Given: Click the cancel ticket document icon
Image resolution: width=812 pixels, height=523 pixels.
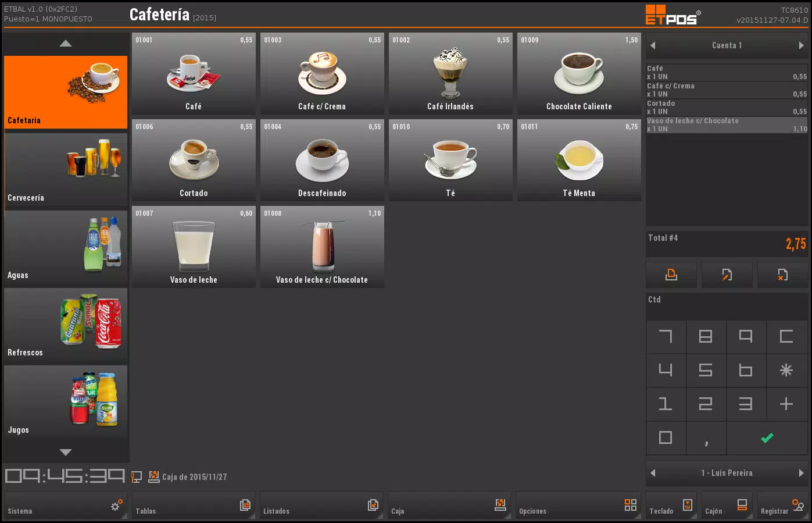Looking at the screenshot, I should 783,275.
